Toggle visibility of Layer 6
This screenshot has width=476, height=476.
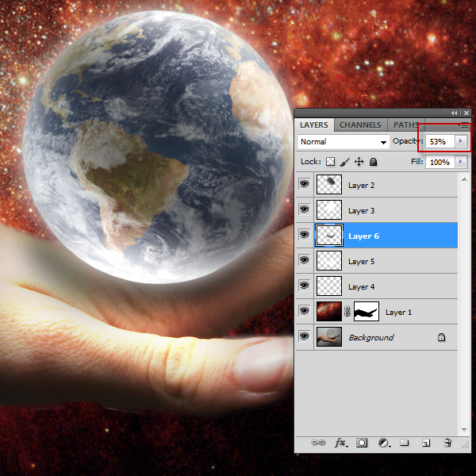click(305, 235)
